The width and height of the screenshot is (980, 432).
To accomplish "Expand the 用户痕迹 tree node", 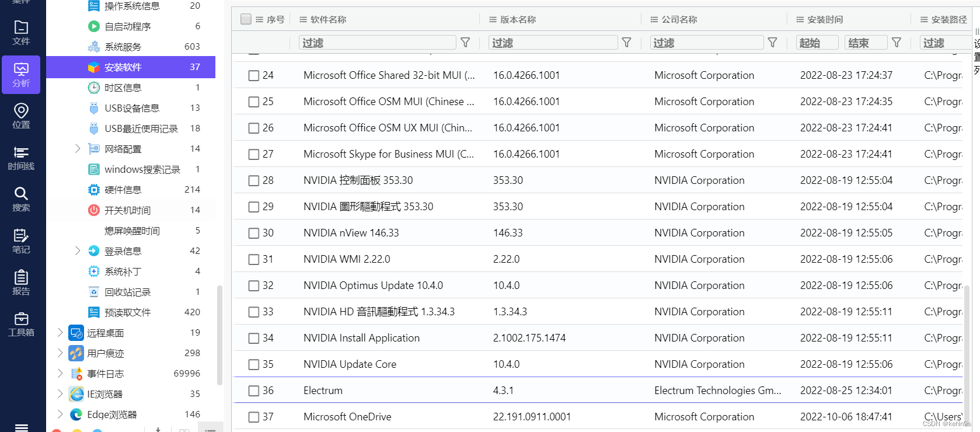I will pyautogui.click(x=60, y=353).
